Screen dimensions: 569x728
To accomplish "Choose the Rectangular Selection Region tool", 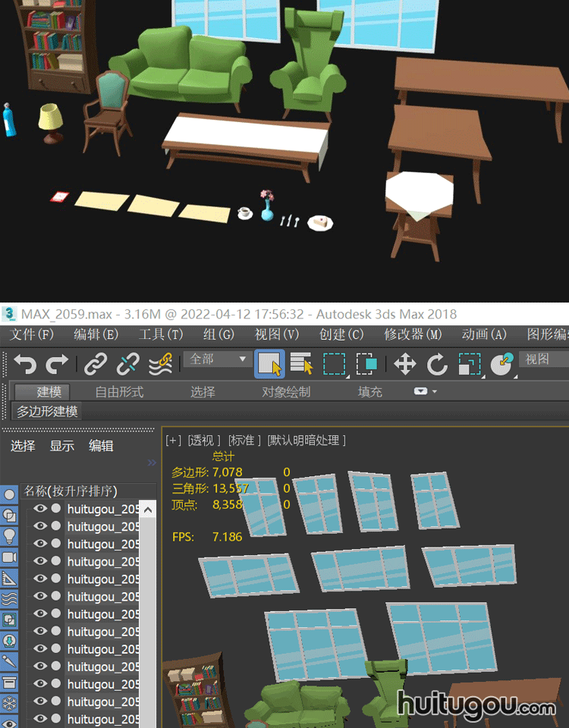I will (x=335, y=363).
